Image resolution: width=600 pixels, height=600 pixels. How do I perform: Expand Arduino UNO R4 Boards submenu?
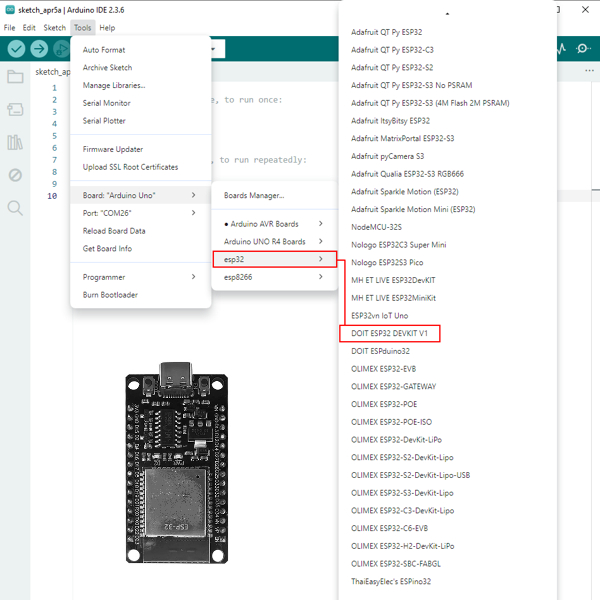pos(274,241)
